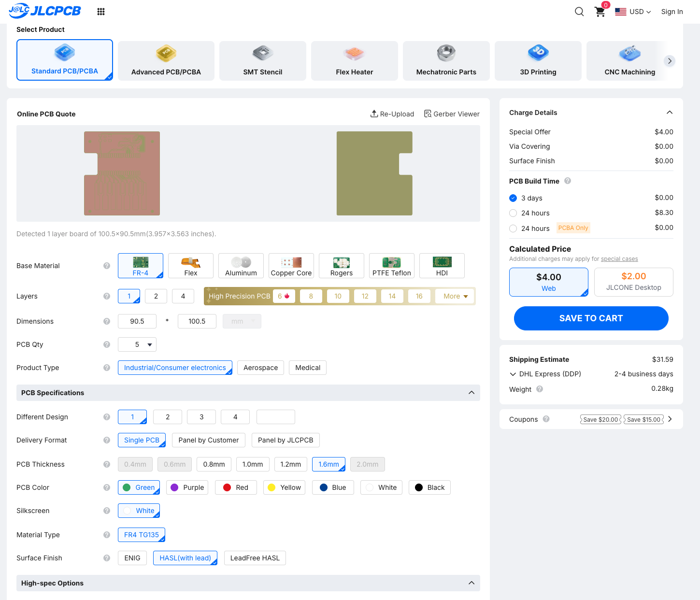This screenshot has height=600, width=700.
Task: Choose Aerospace product type
Action: pyautogui.click(x=261, y=368)
